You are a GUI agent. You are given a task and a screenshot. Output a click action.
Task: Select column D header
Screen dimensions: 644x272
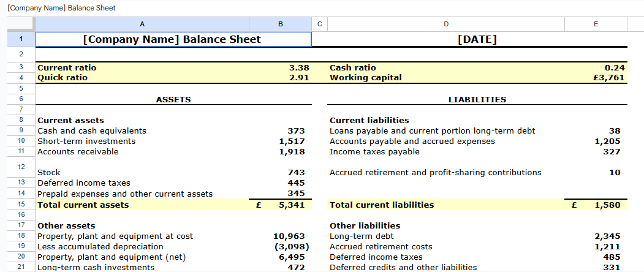(445, 24)
